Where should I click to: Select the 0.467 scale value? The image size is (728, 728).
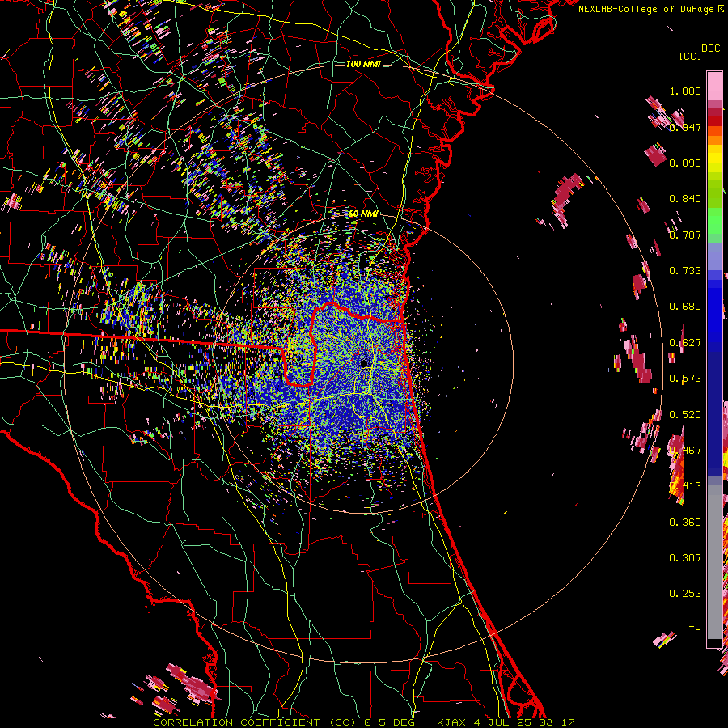click(x=685, y=451)
